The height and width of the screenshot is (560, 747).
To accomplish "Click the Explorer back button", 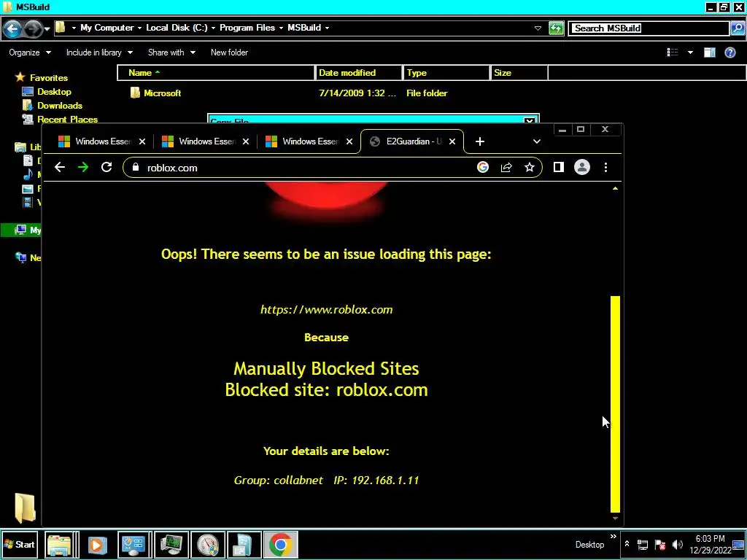I will tap(12, 29).
